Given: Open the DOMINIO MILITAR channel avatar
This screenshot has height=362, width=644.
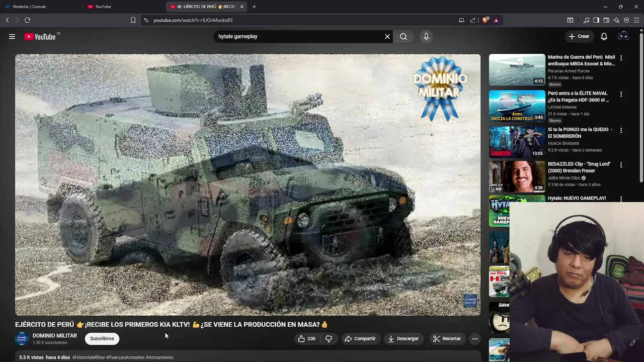Looking at the screenshot, I should (22, 339).
